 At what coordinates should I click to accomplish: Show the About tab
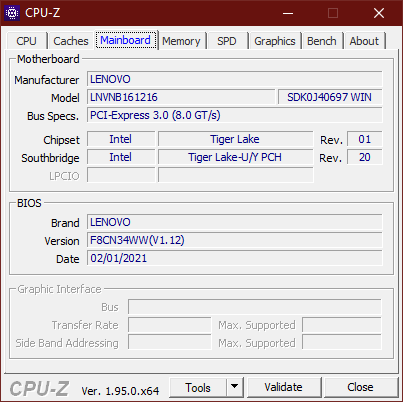(x=364, y=41)
